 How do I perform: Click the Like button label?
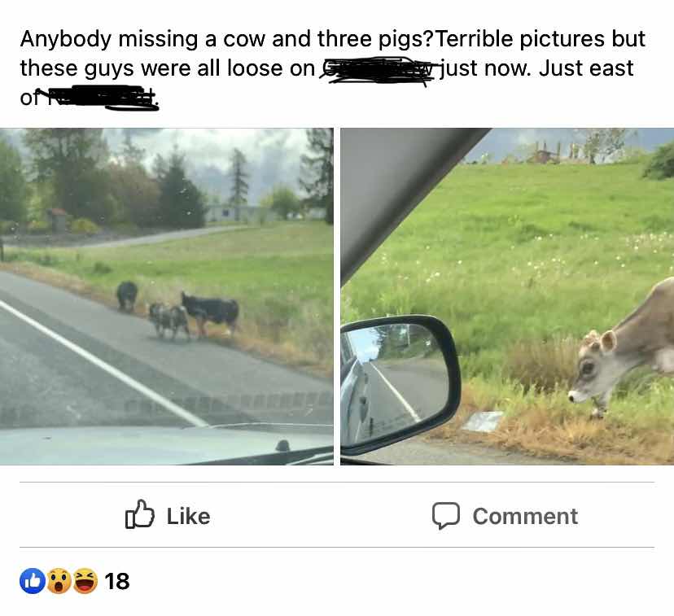(x=188, y=516)
